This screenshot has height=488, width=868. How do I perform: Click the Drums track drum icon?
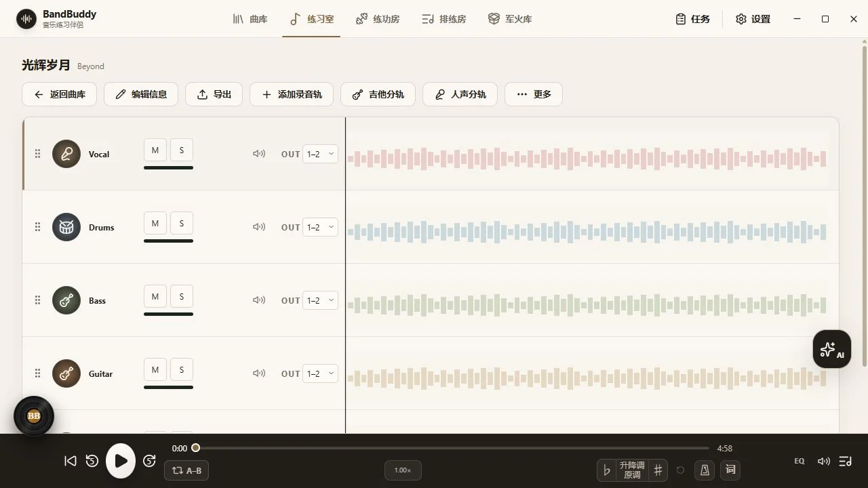tap(66, 227)
